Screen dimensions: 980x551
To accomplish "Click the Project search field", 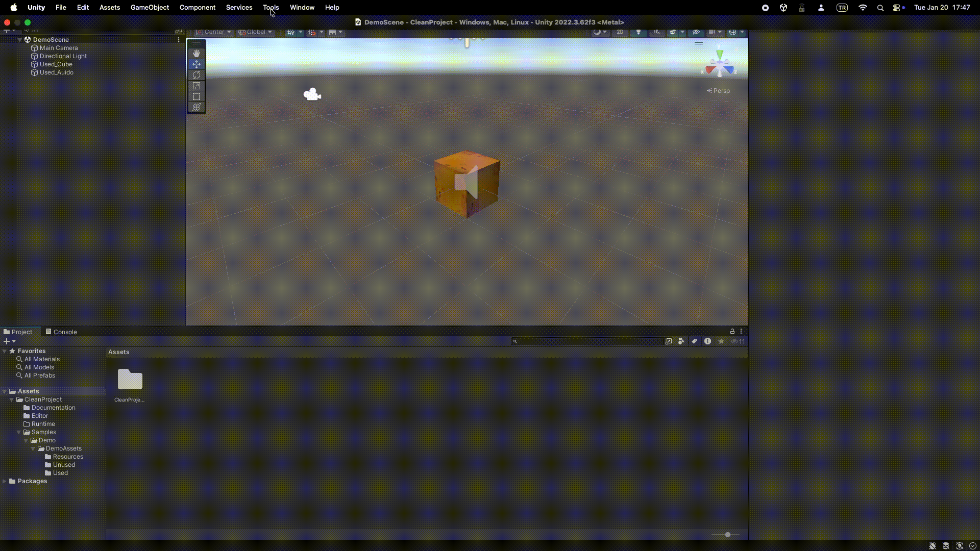I will pyautogui.click(x=587, y=341).
